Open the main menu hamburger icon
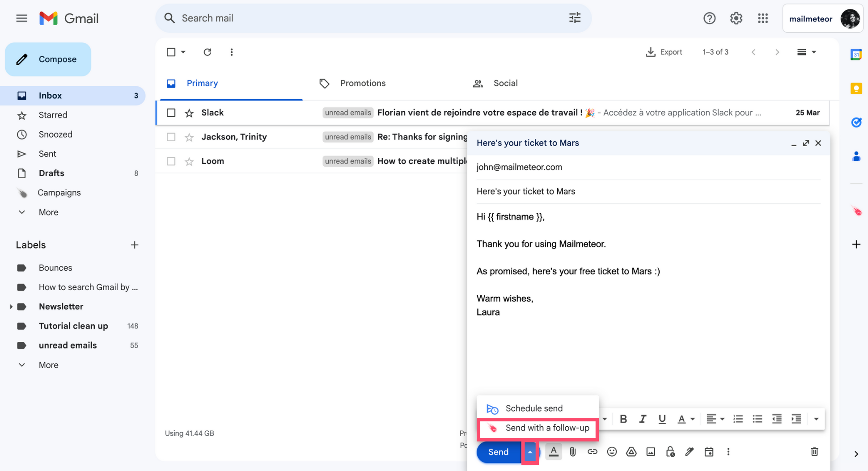The height and width of the screenshot is (471, 868). click(21, 18)
